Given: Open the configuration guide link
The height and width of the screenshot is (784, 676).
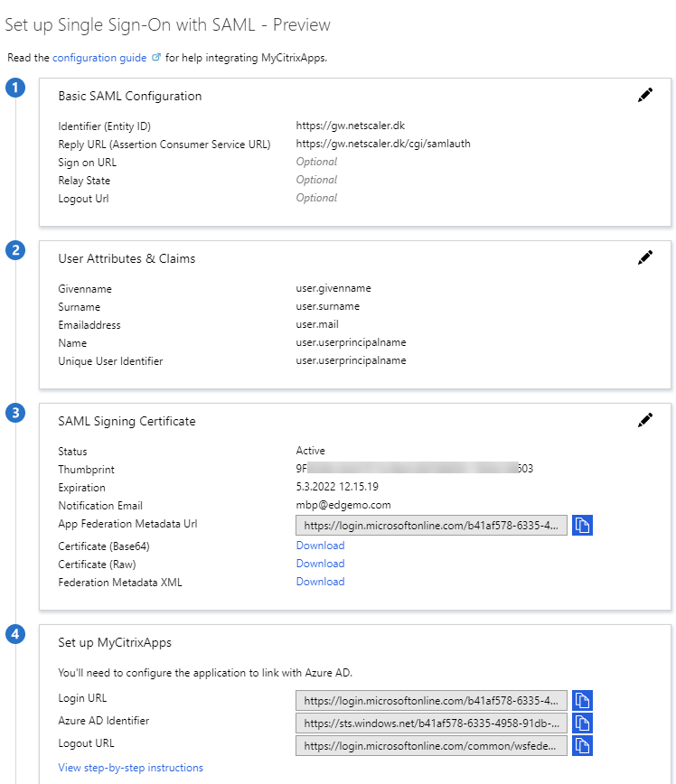Looking at the screenshot, I should pos(99,58).
